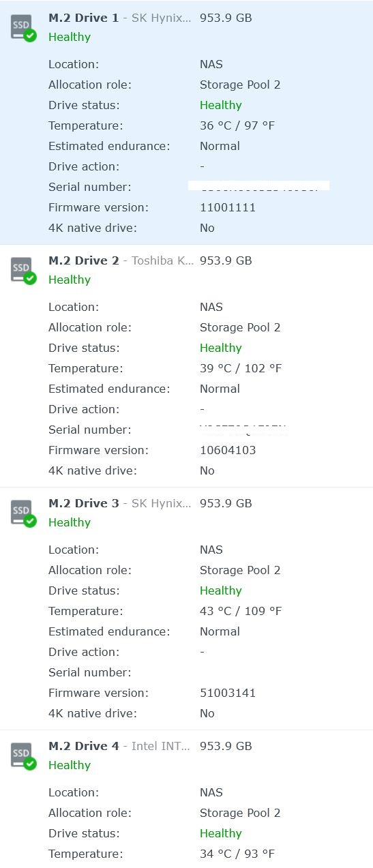Click the redacted serial number of Drive 1
The height and width of the screenshot is (868, 373).
[x=259, y=186]
